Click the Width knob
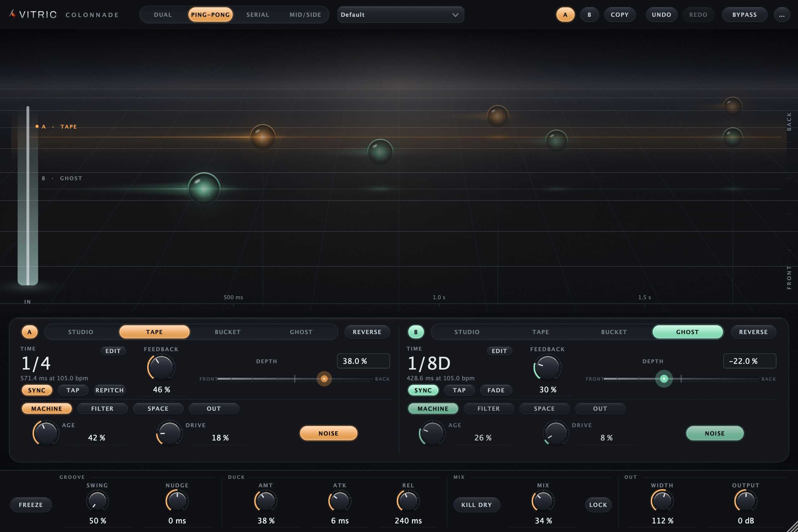This screenshot has height=532, width=798. tap(662, 501)
